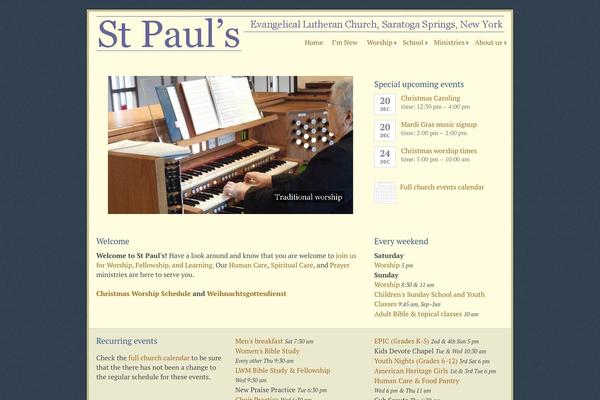Click the St Paul's site logo

(169, 34)
